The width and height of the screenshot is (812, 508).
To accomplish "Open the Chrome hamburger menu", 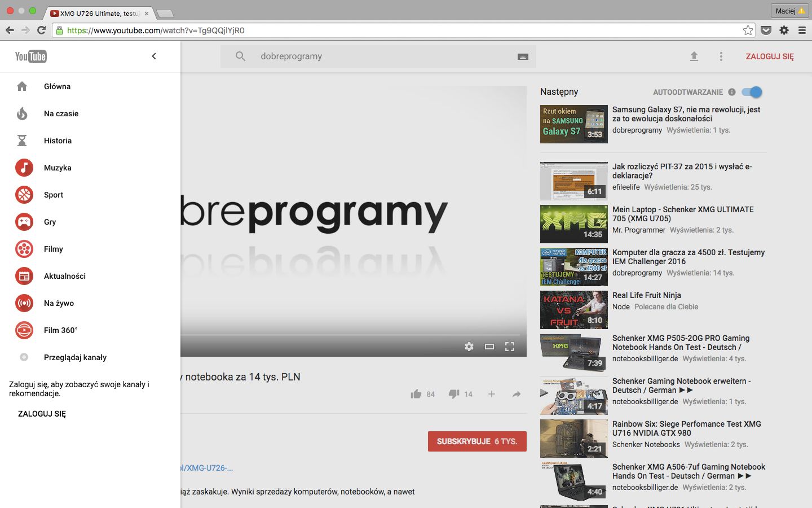I will pos(802,30).
